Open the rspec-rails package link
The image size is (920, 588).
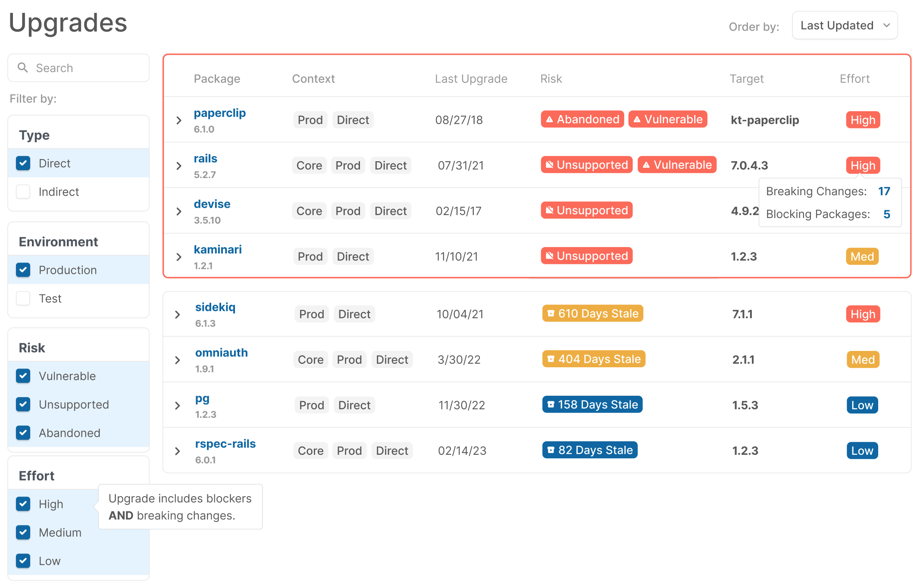click(225, 444)
